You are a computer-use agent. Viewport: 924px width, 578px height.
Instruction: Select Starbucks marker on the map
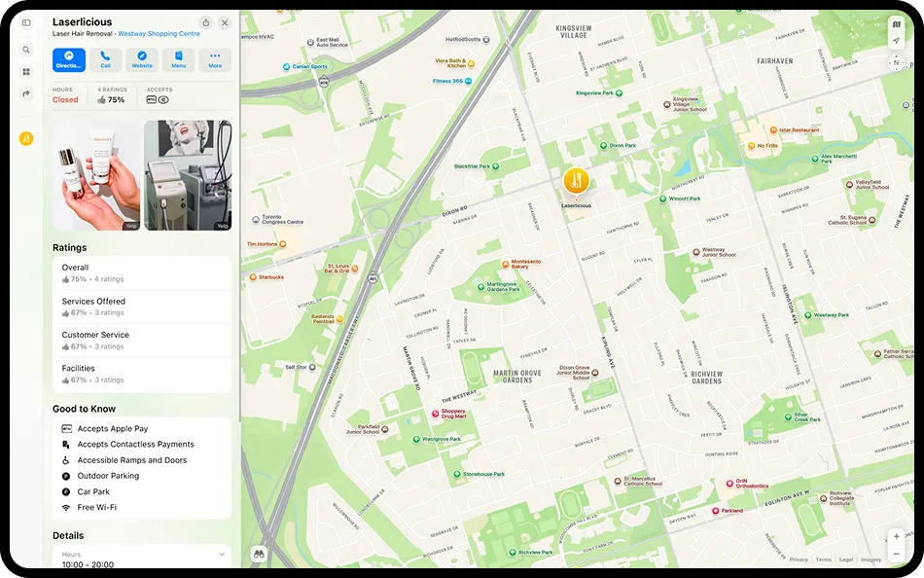pos(253,277)
